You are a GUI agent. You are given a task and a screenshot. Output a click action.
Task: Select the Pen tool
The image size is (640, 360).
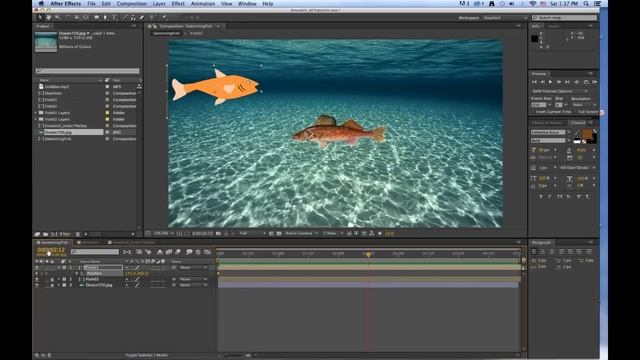point(105,18)
